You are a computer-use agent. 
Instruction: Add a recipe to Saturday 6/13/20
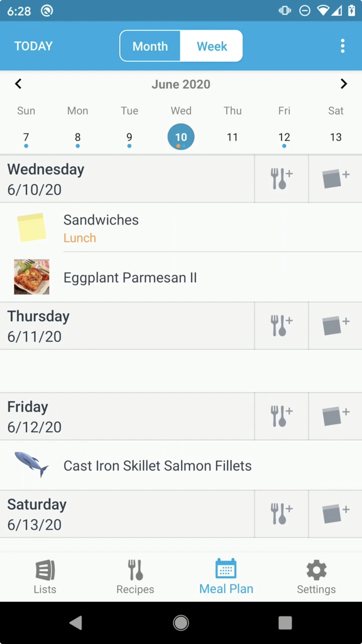click(281, 514)
